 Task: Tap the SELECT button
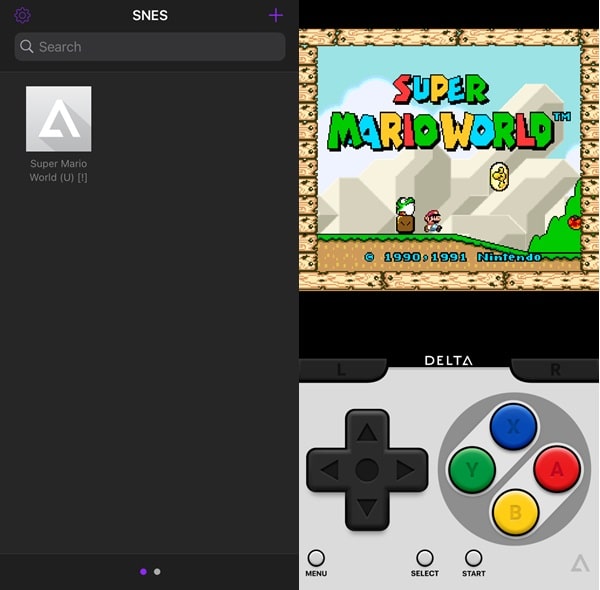tap(425, 558)
